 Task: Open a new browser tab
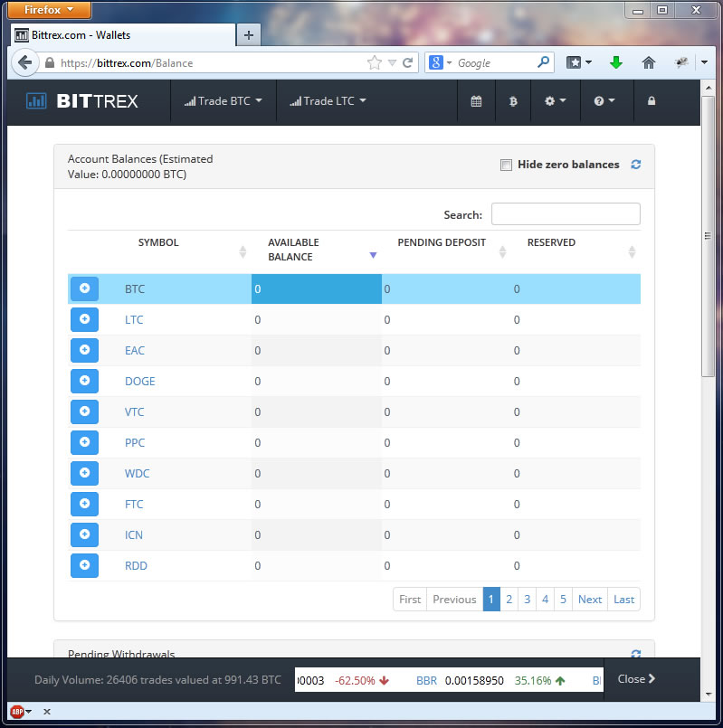pos(249,35)
